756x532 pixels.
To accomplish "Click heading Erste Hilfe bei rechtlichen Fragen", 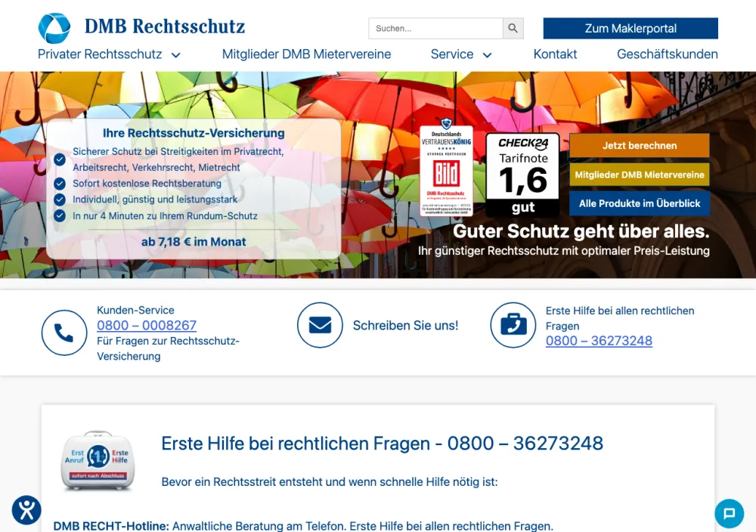I will 383,444.
